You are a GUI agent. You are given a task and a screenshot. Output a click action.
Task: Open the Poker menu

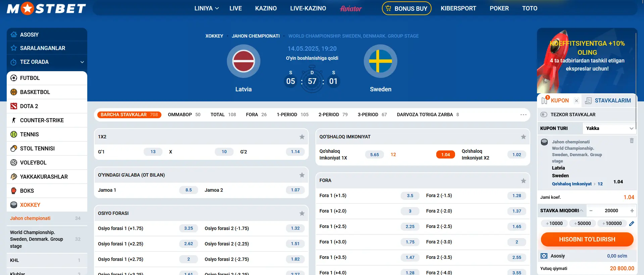(499, 8)
